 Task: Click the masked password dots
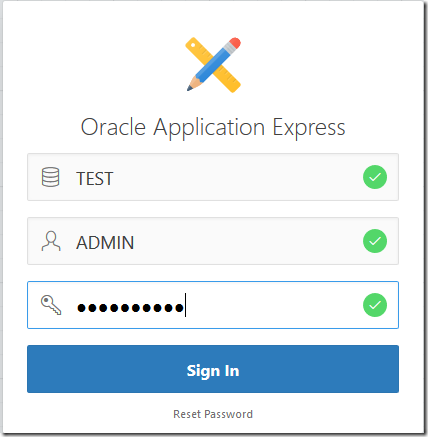pyautogui.click(x=130, y=307)
